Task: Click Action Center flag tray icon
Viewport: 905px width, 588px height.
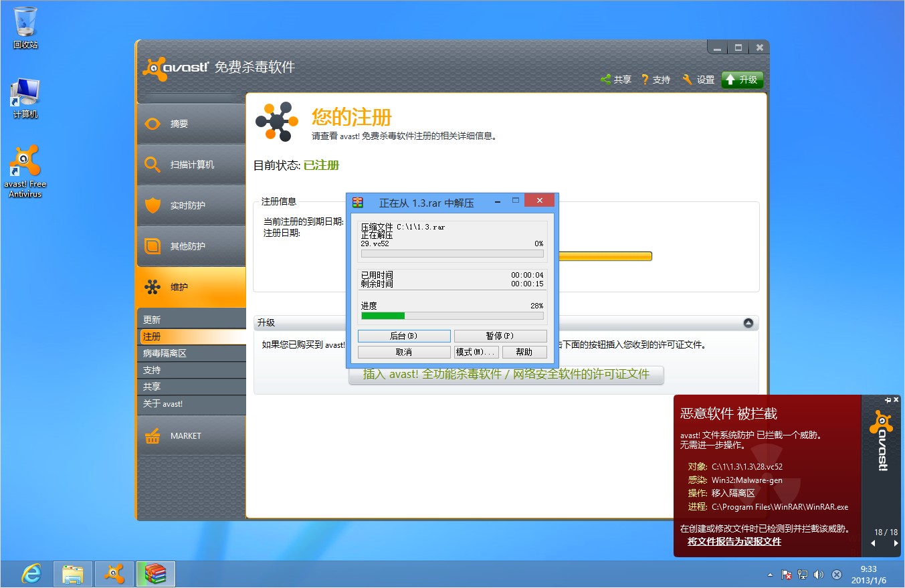Action: [787, 575]
